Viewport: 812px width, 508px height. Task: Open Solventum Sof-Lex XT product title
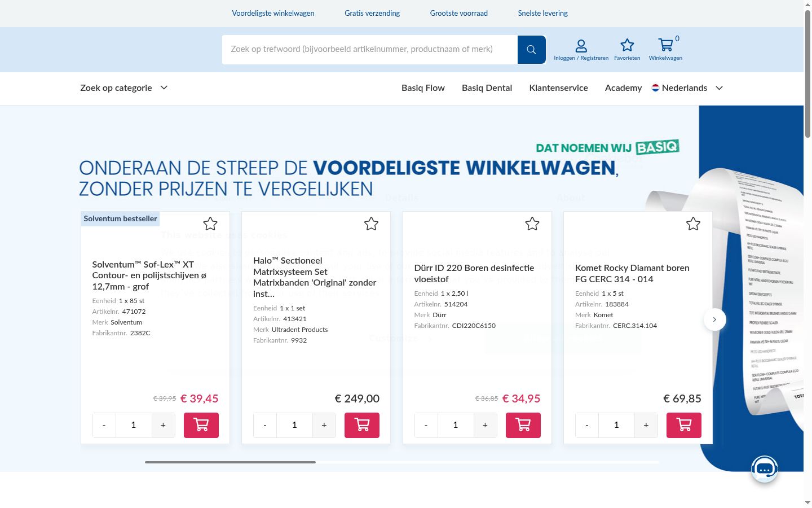click(149, 275)
